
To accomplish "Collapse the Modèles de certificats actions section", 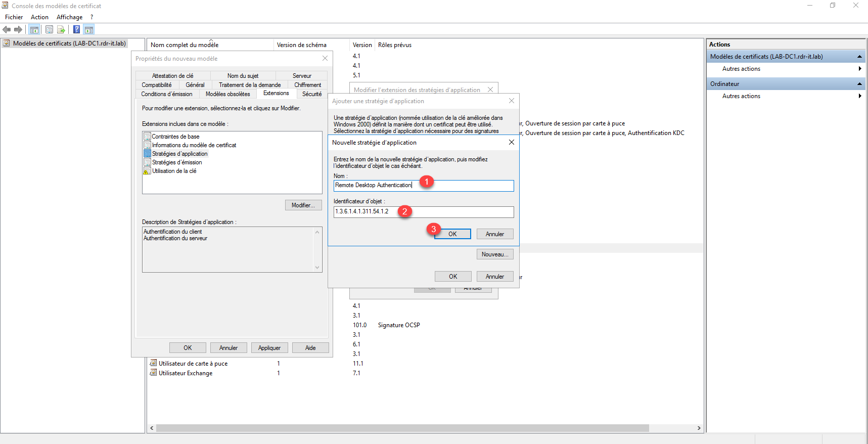I will 859,57.
